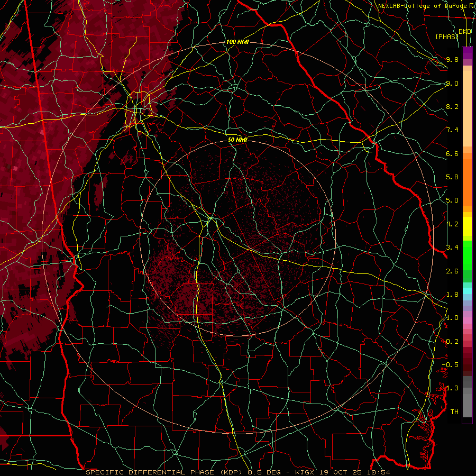Click the peach segment of the color bar

pyautogui.click(x=467, y=108)
